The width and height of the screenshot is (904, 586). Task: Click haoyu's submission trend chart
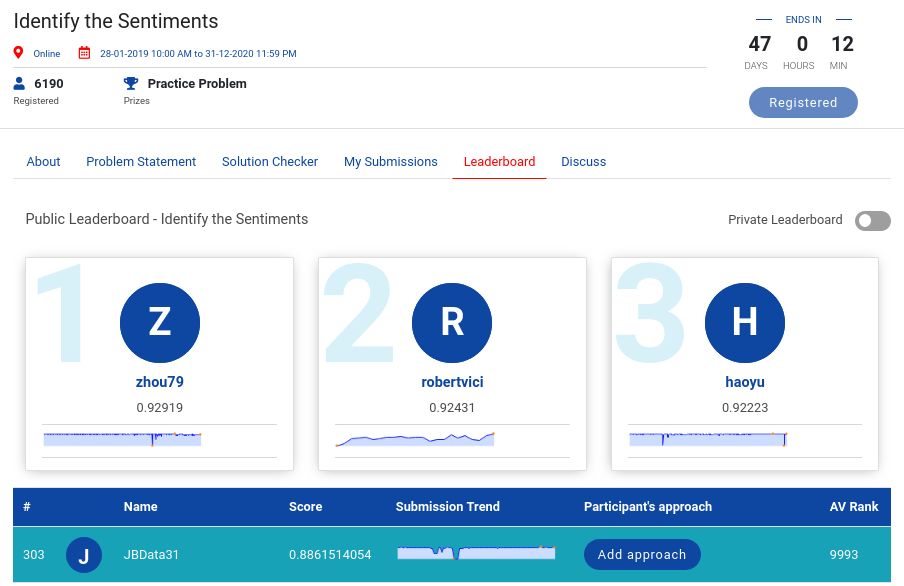click(708, 439)
